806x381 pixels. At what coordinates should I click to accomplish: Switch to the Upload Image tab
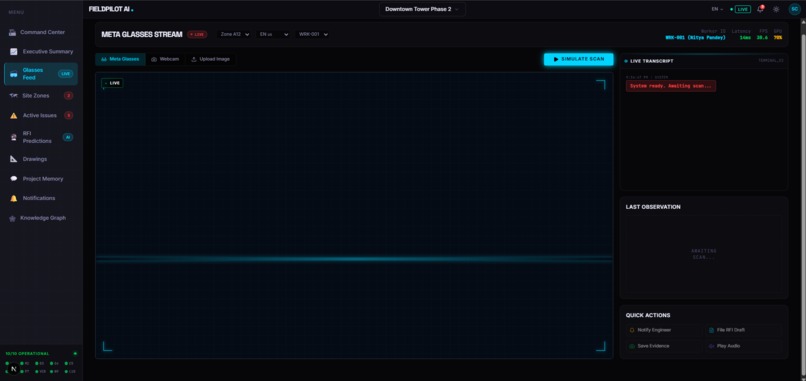tap(210, 60)
